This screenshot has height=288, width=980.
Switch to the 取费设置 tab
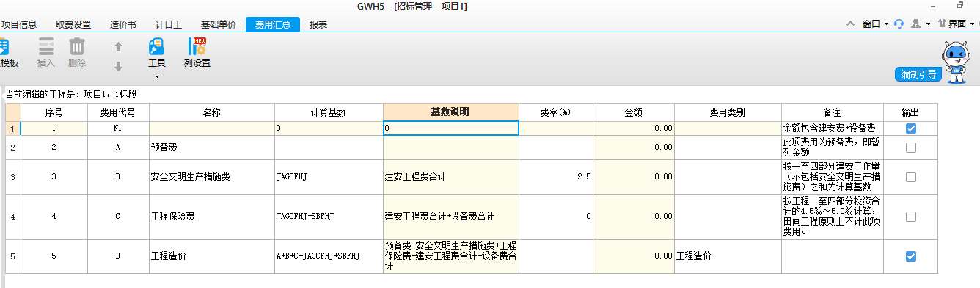coord(73,24)
